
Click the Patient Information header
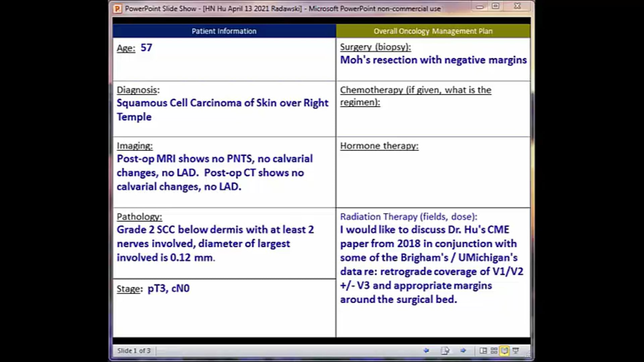point(224,31)
